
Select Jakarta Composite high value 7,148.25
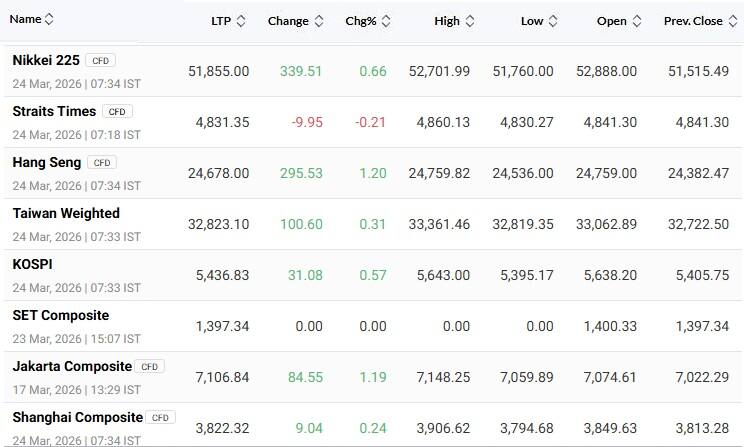coord(443,377)
